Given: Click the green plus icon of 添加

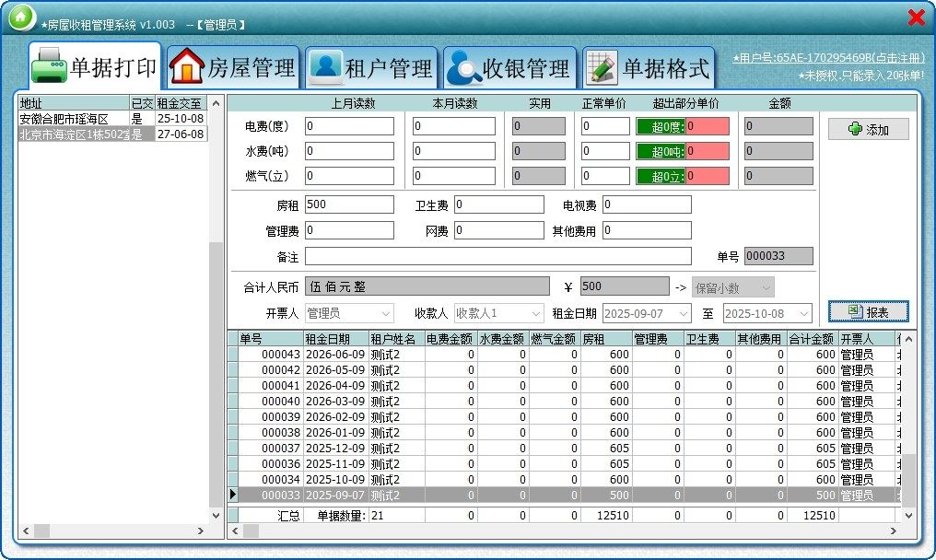Looking at the screenshot, I should pos(855,129).
